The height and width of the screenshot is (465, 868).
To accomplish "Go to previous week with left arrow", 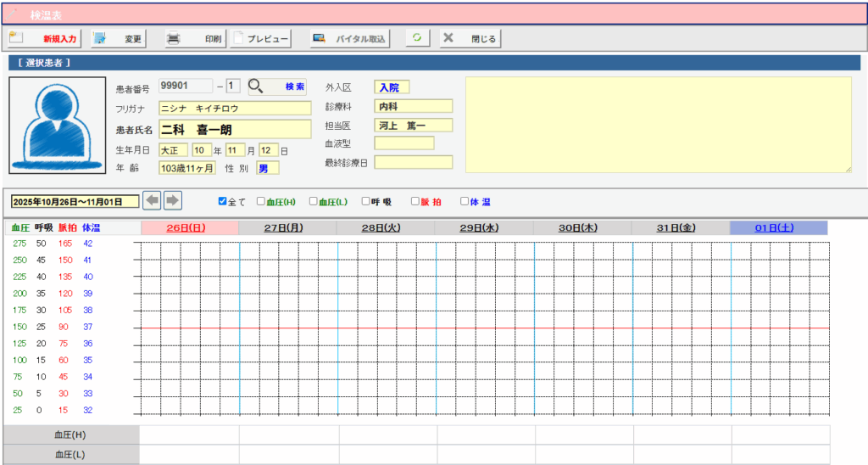I will (152, 200).
